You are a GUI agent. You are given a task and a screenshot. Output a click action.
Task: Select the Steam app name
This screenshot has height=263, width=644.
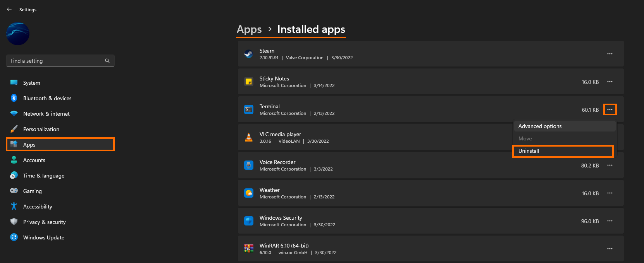pyautogui.click(x=267, y=51)
